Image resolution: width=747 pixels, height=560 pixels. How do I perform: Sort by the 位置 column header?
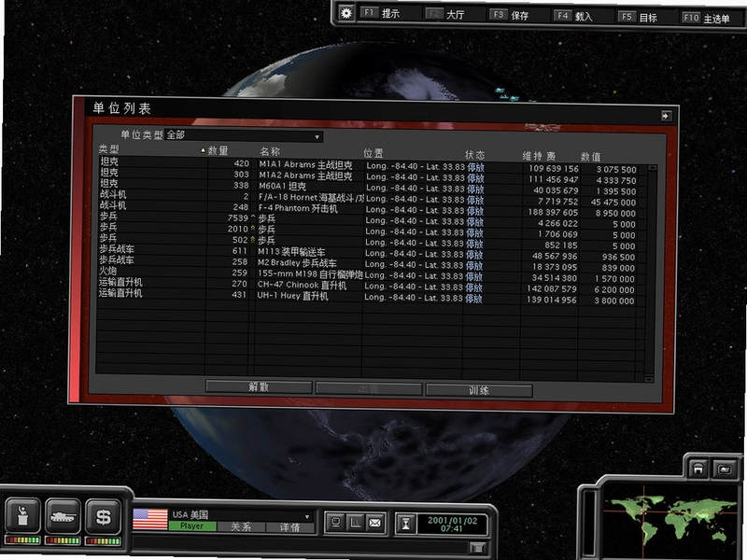pyautogui.click(x=373, y=153)
